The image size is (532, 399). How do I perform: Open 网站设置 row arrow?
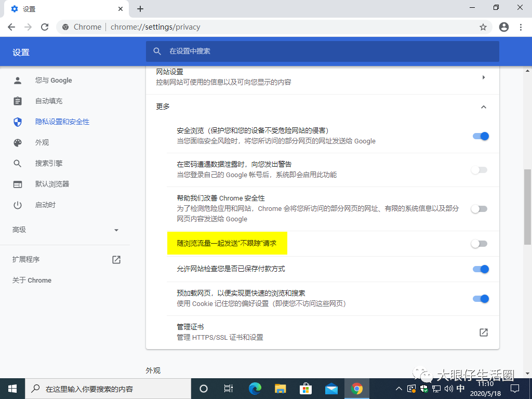484,77
